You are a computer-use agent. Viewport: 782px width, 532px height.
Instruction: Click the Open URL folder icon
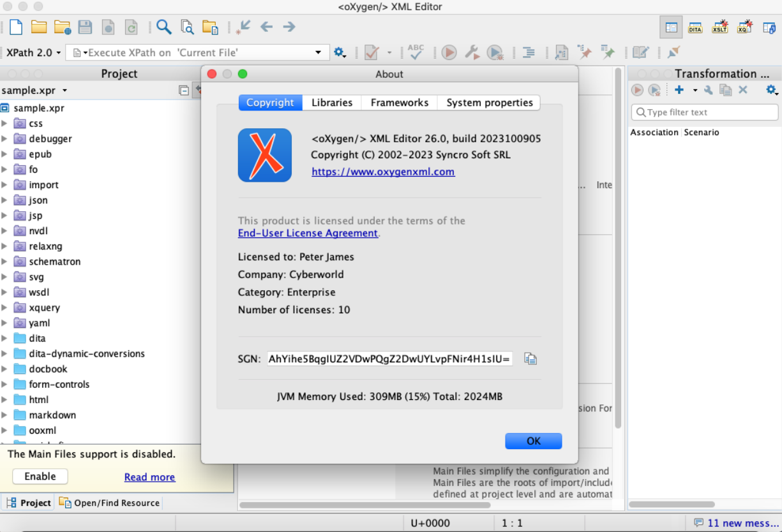pos(62,27)
